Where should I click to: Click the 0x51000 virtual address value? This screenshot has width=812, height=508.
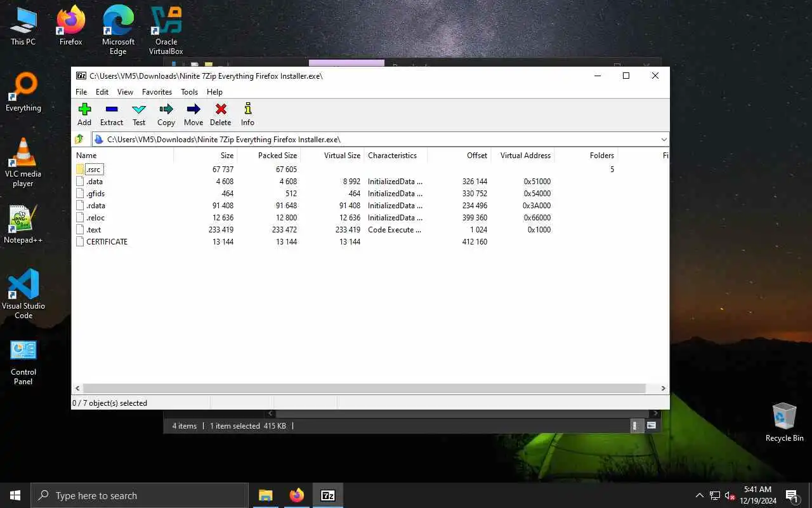(x=537, y=181)
